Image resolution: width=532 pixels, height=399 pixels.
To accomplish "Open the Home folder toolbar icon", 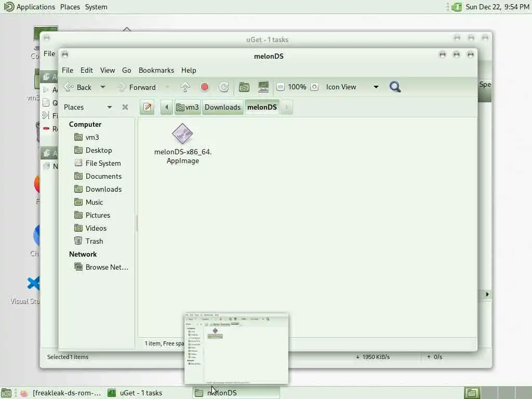I will [244, 87].
